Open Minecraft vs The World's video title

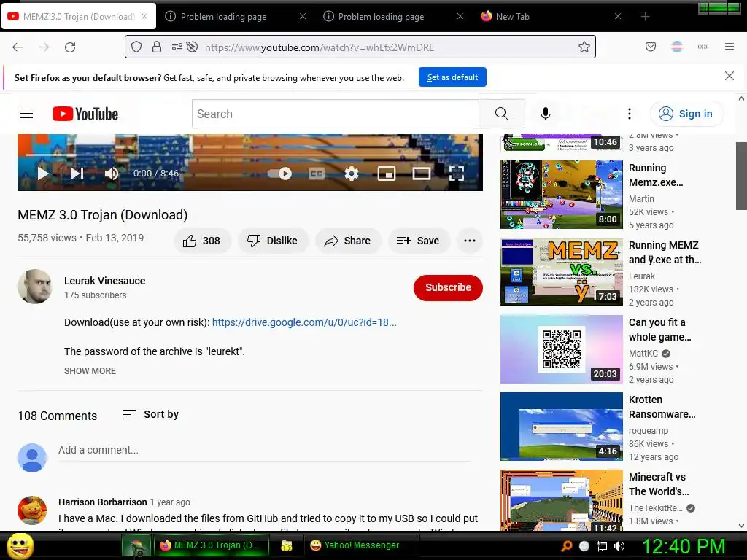[x=659, y=484]
